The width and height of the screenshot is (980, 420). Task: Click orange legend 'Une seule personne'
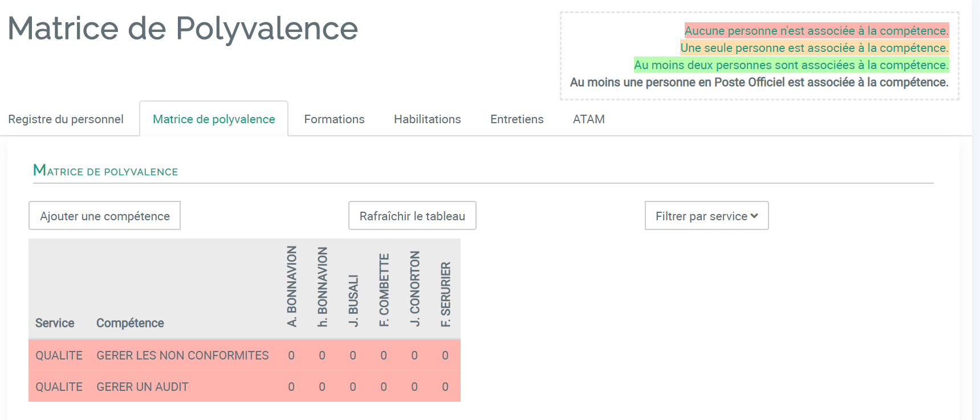point(814,48)
